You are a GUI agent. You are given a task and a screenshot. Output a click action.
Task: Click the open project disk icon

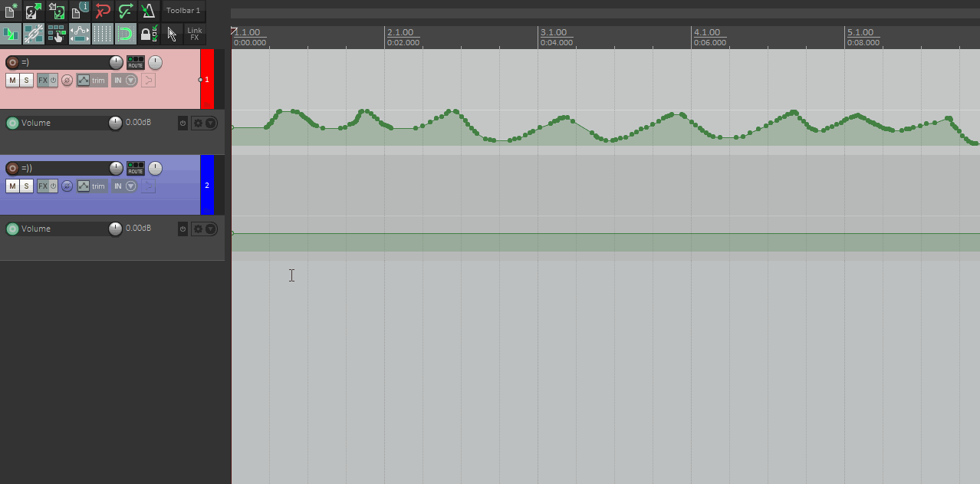click(34, 11)
